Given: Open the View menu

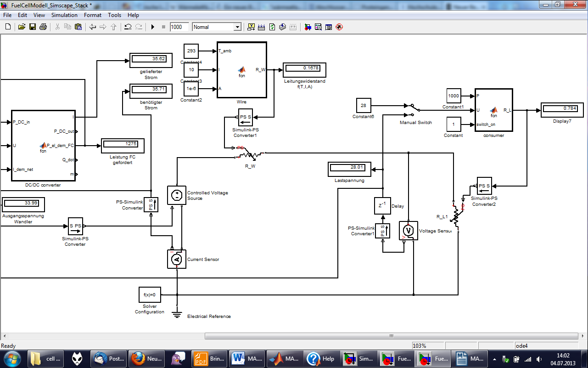Looking at the screenshot, I should (39, 15).
